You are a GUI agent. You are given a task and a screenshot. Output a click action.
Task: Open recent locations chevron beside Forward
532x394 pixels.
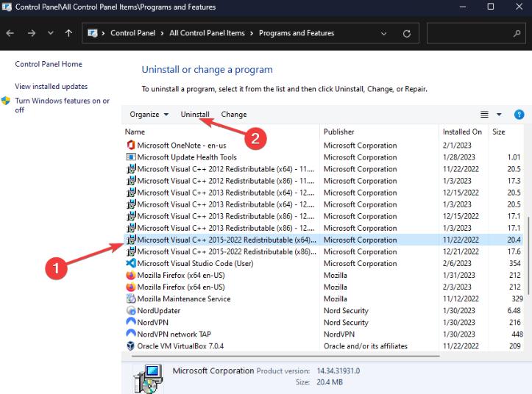(x=51, y=33)
